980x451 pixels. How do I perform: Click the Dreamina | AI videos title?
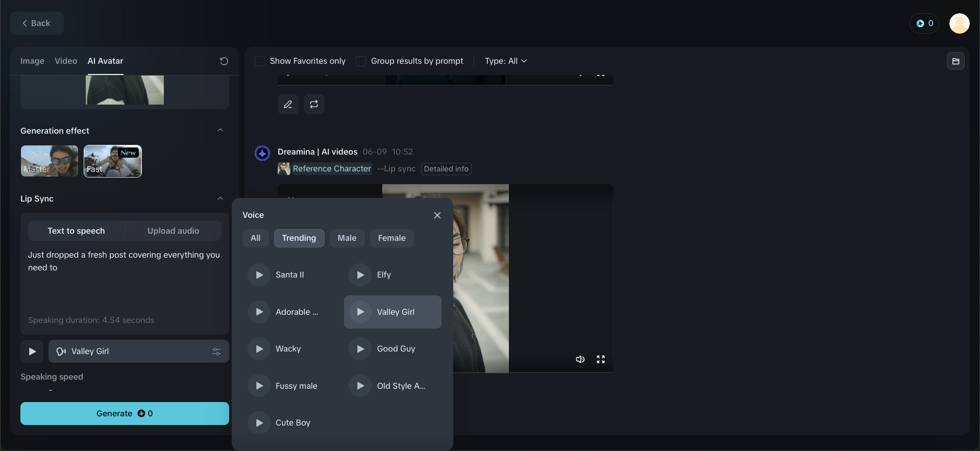(x=317, y=152)
